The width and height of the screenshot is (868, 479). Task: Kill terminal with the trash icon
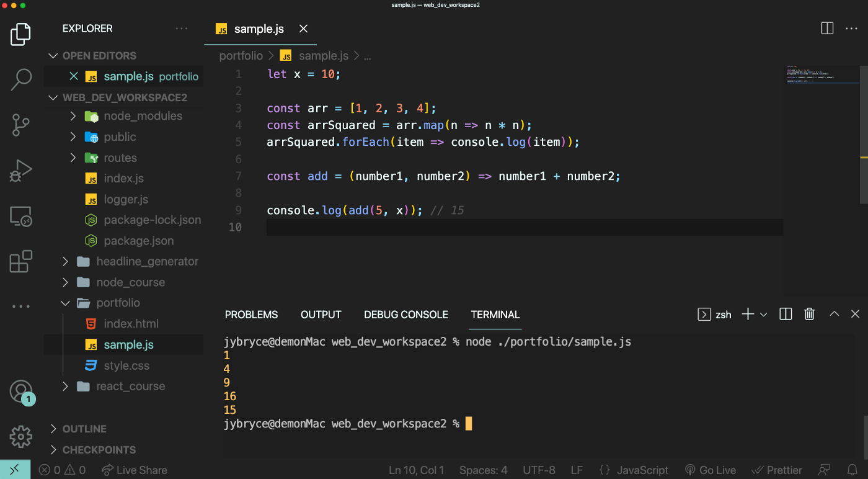click(x=809, y=314)
